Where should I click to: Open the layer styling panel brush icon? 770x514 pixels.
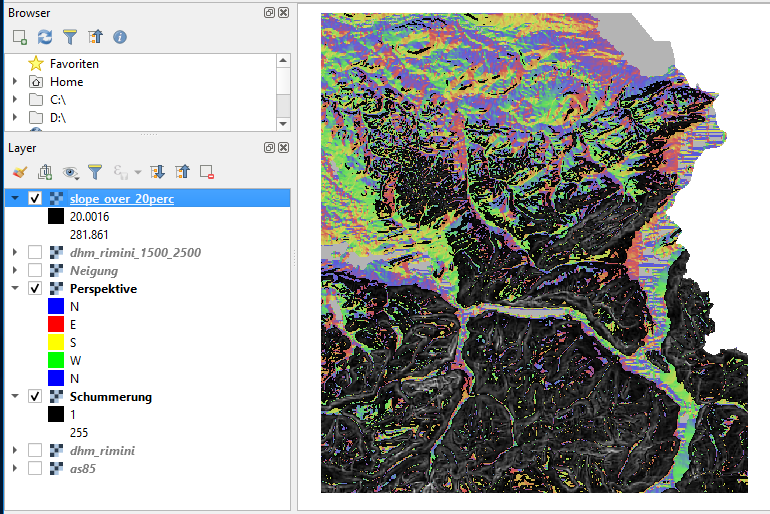[20, 172]
